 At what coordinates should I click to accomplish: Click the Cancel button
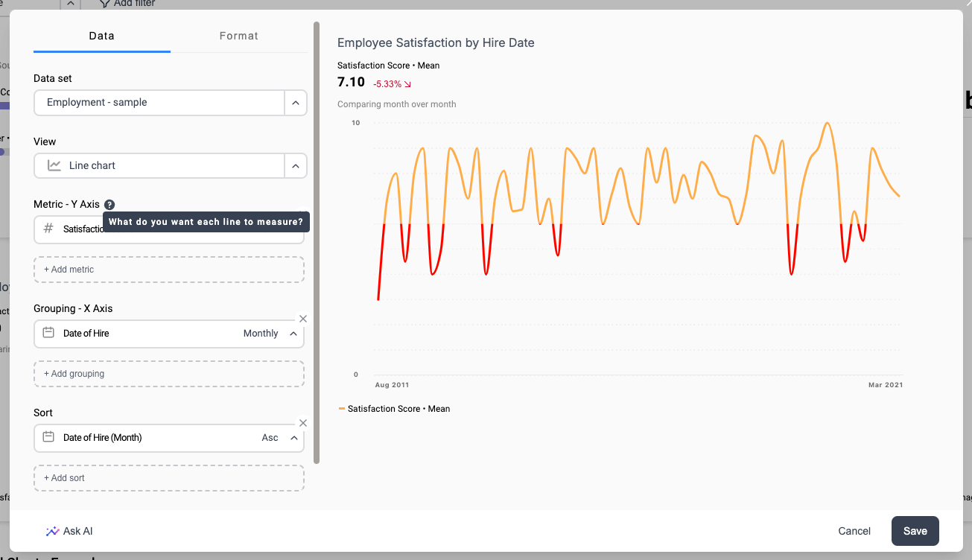pyautogui.click(x=854, y=531)
